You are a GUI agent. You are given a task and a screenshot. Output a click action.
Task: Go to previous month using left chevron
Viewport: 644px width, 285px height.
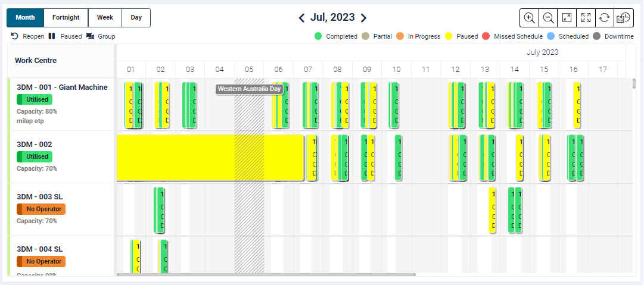coord(302,18)
